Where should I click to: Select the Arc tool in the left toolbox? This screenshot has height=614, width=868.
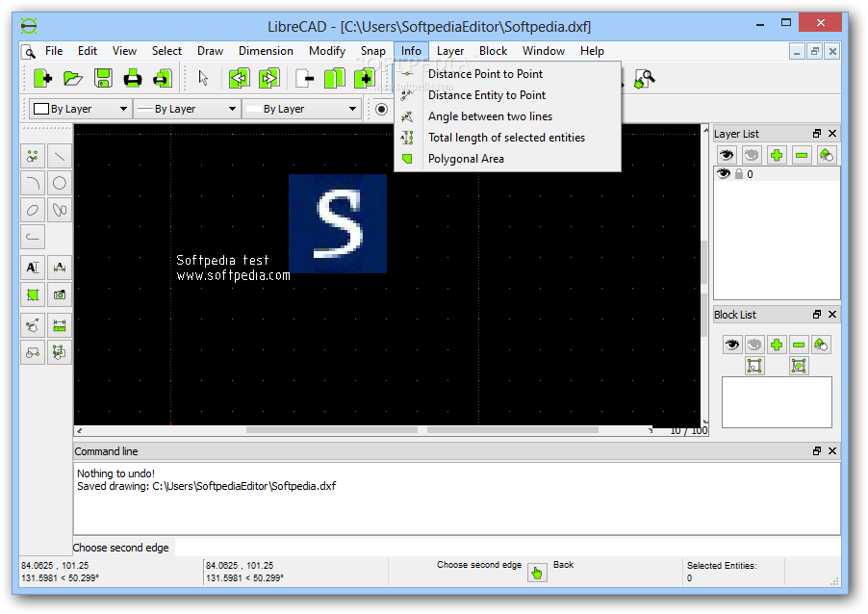click(x=33, y=183)
